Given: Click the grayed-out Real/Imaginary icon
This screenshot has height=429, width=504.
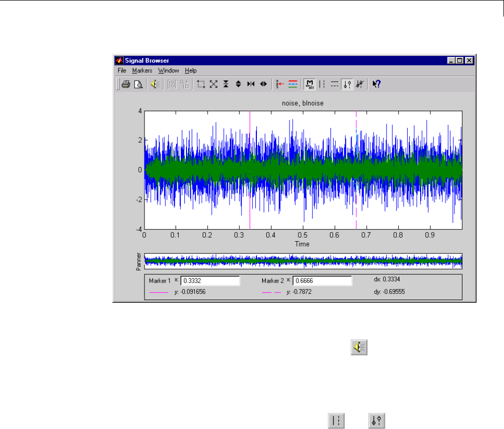Looking at the screenshot, I should 184,84.
